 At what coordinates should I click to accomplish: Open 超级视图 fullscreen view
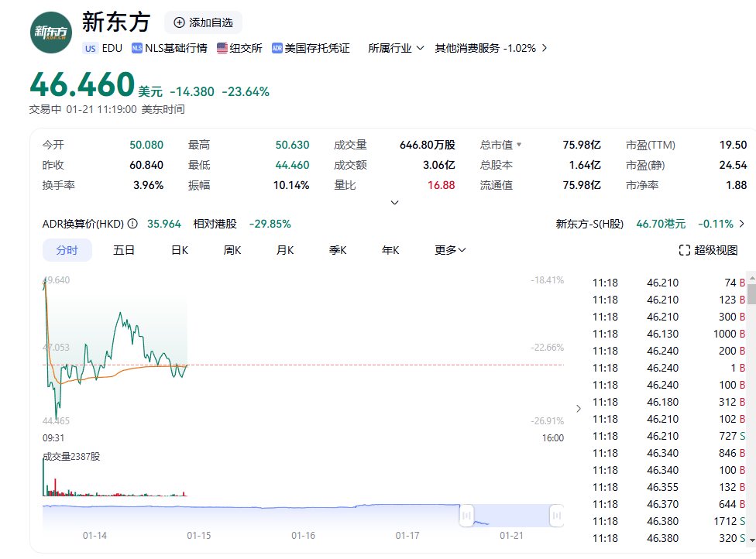708,250
